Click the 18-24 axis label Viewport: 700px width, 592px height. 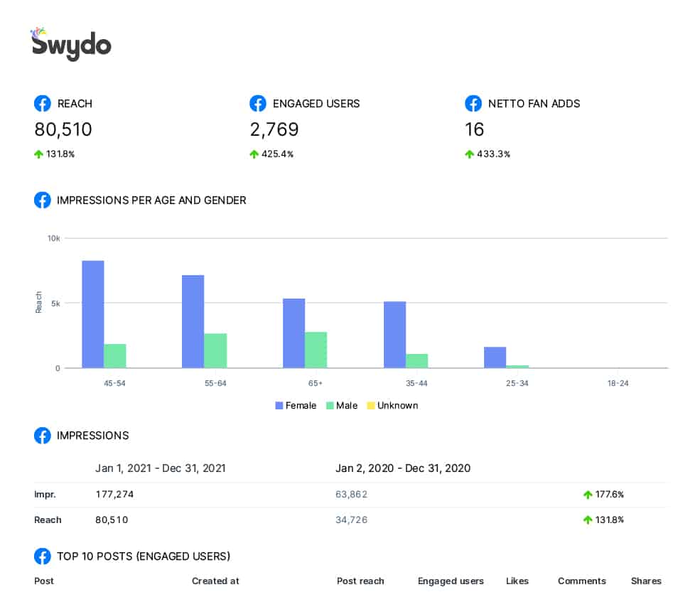coord(618,383)
